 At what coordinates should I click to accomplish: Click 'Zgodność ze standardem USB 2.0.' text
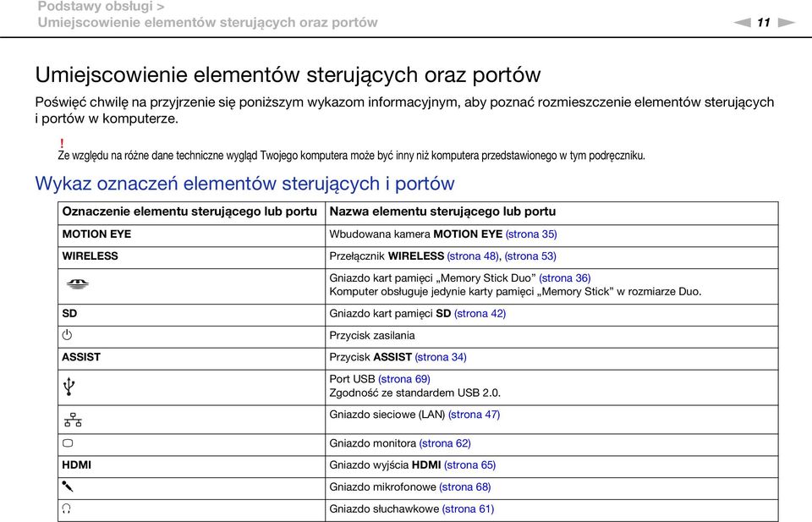tap(414, 393)
